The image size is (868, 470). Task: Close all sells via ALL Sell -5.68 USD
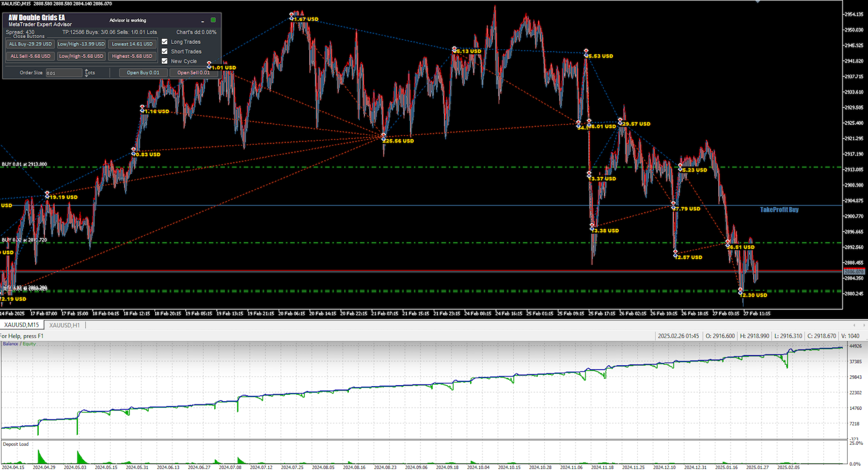pos(30,56)
